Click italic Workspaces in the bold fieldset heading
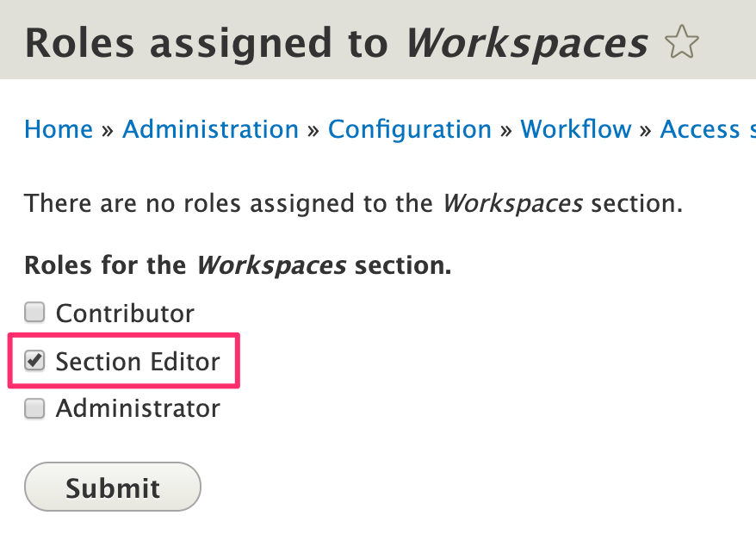The height and width of the screenshot is (534, 756). (x=271, y=265)
